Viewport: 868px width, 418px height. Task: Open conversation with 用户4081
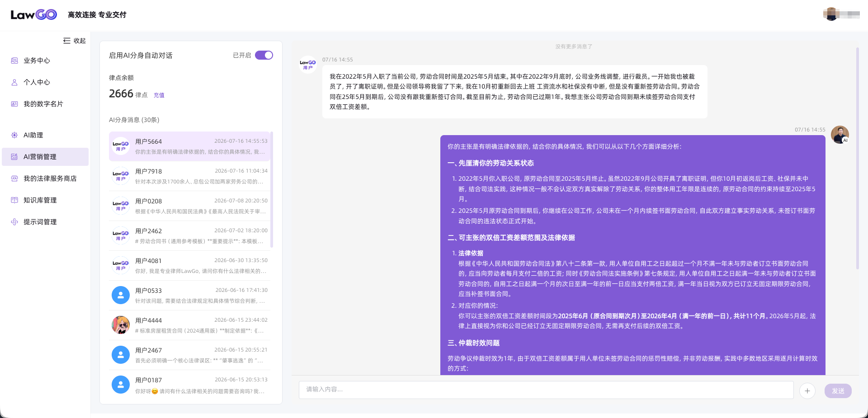[189, 266]
